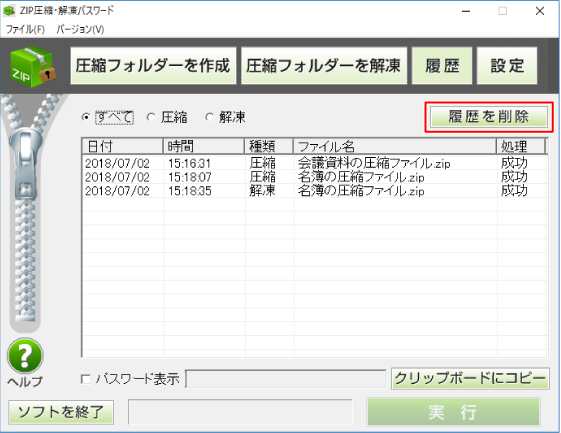Screen dimensions: 561x433
Task: Click the zipper pull graphic
Action: click(x=26, y=165)
